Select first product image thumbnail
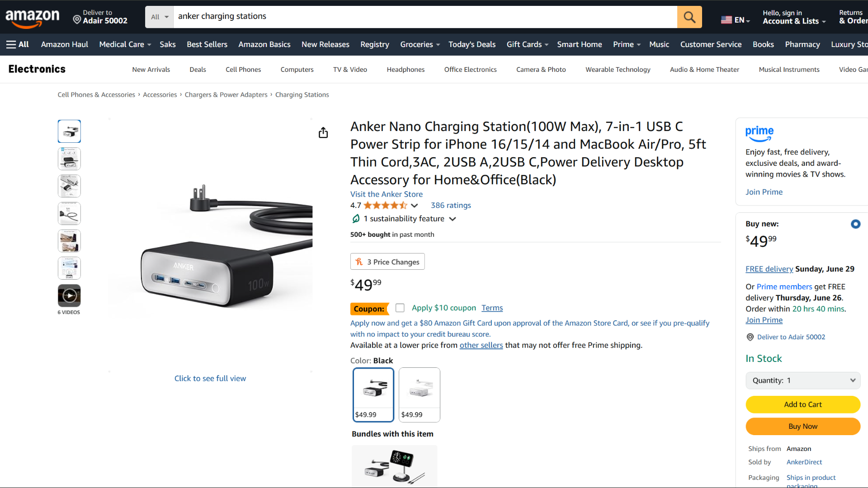Screen dimensions: 868x488 click(69, 131)
